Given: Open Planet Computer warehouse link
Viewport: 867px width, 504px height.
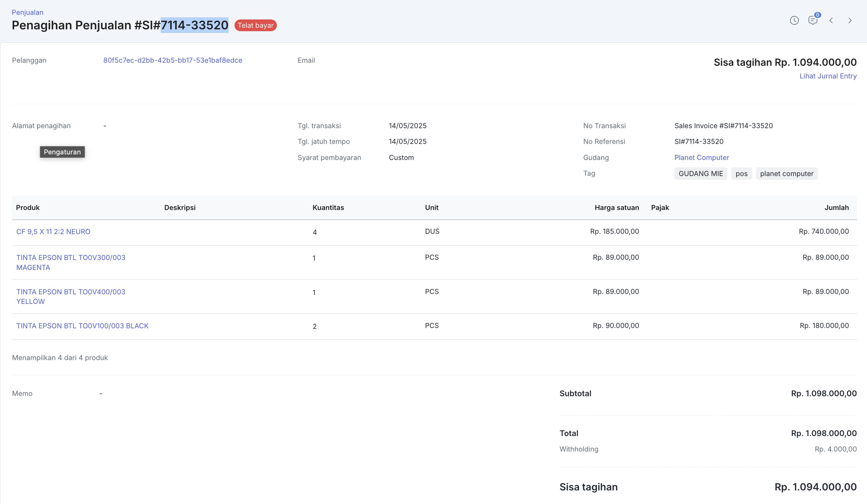Looking at the screenshot, I should click(701, 157).
